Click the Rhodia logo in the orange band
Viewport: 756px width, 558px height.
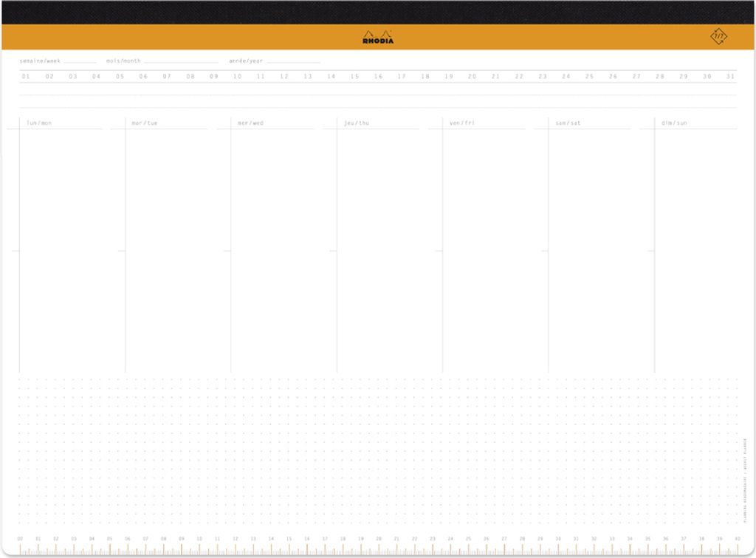[x=378, y=37]
